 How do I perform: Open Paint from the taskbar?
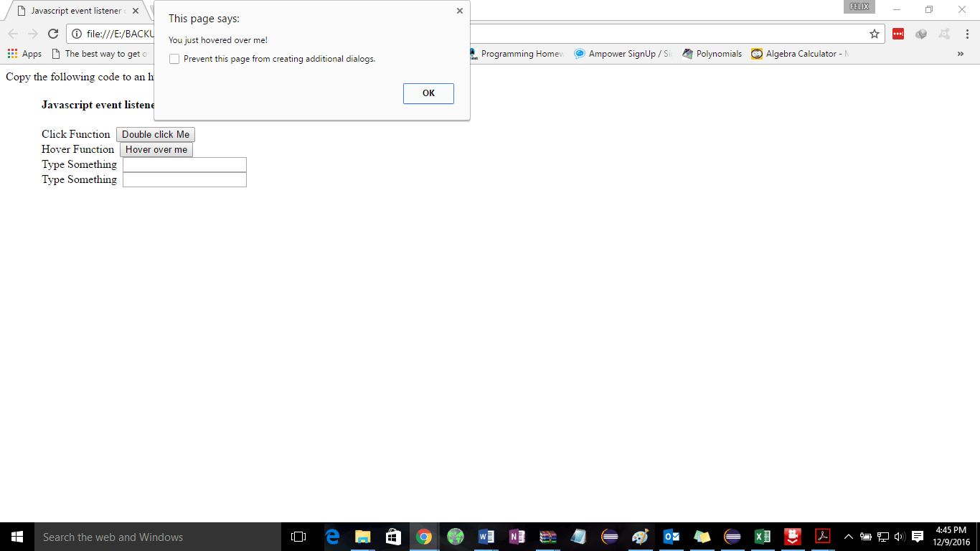[x=640, y=537]
